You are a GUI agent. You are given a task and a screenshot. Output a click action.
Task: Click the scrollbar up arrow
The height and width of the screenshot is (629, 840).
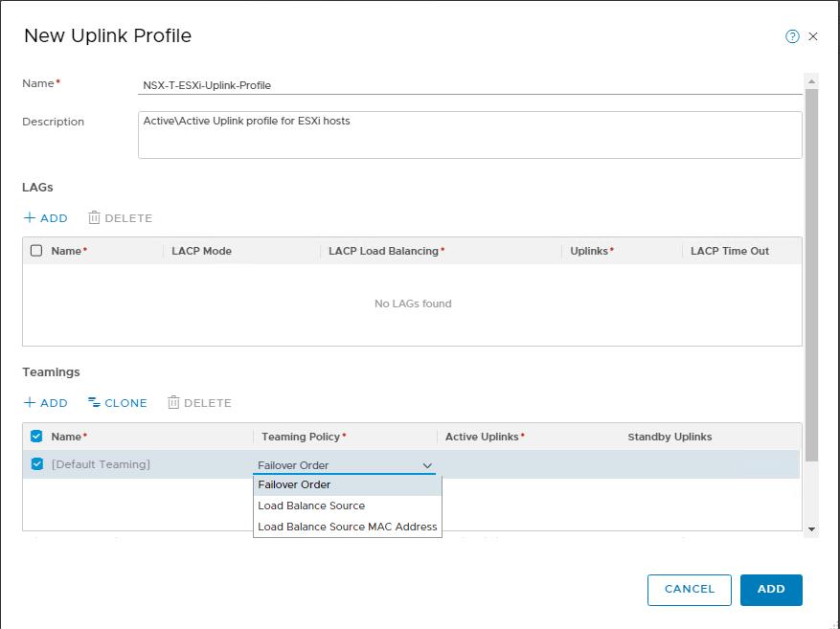pos(811,81)
